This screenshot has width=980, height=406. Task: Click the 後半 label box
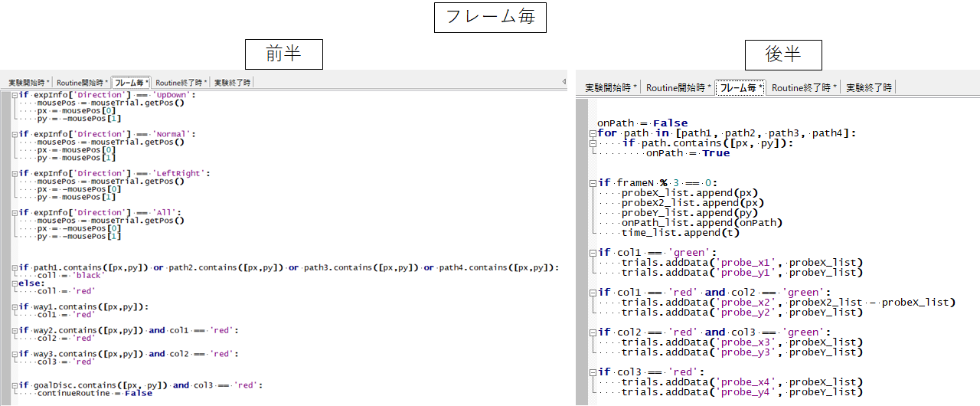[x=783, y=54]
